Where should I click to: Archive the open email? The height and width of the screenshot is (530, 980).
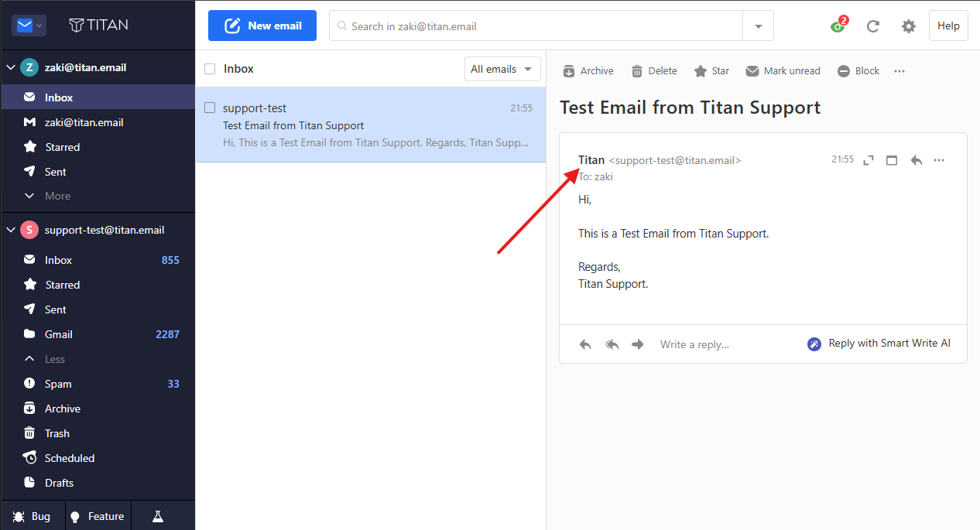[588, 71]
